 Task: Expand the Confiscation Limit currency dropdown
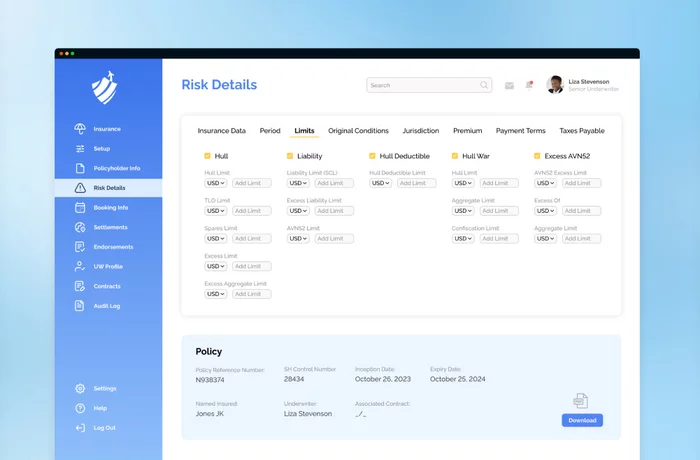click(463, 239)
